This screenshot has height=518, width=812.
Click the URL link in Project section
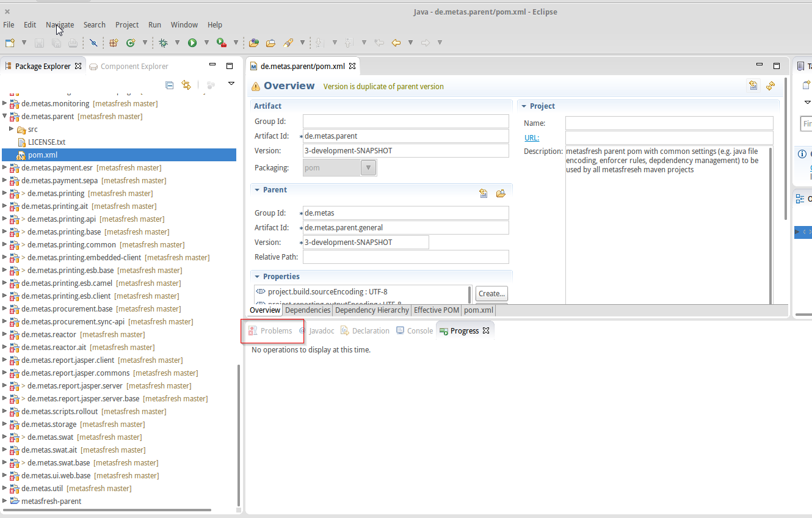pos(532,138)
